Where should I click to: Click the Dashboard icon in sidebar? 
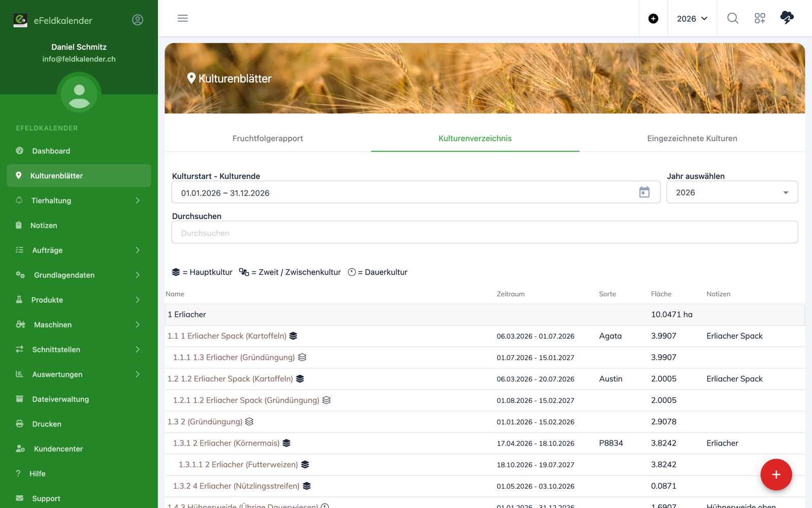[20, 150]
